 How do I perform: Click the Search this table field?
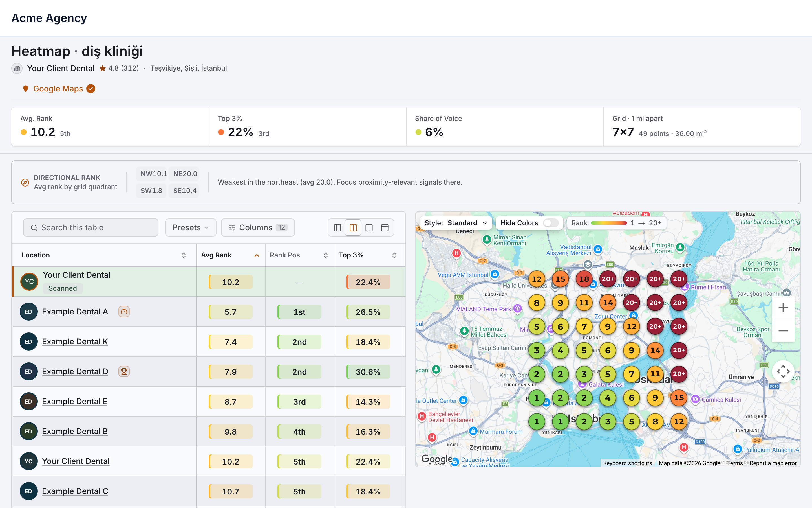tap(91, 228)
